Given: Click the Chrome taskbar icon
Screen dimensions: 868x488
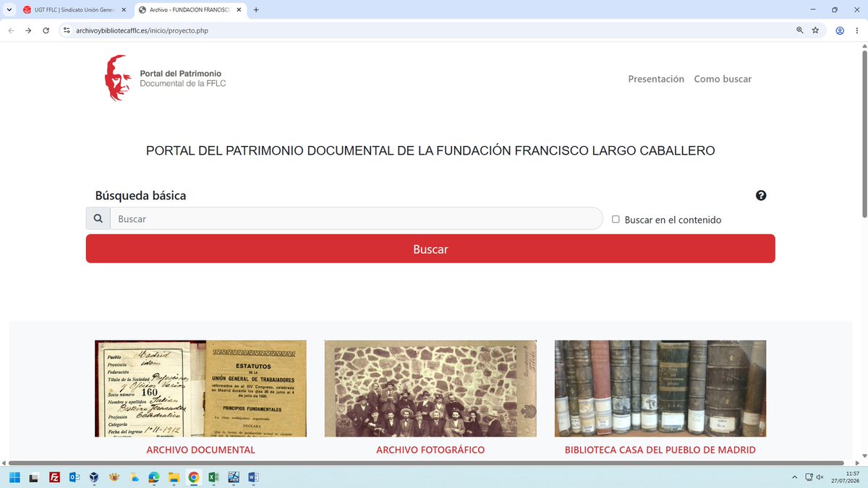Looking at the screenshot, I should pyautogui.click(x=193, y=477).
